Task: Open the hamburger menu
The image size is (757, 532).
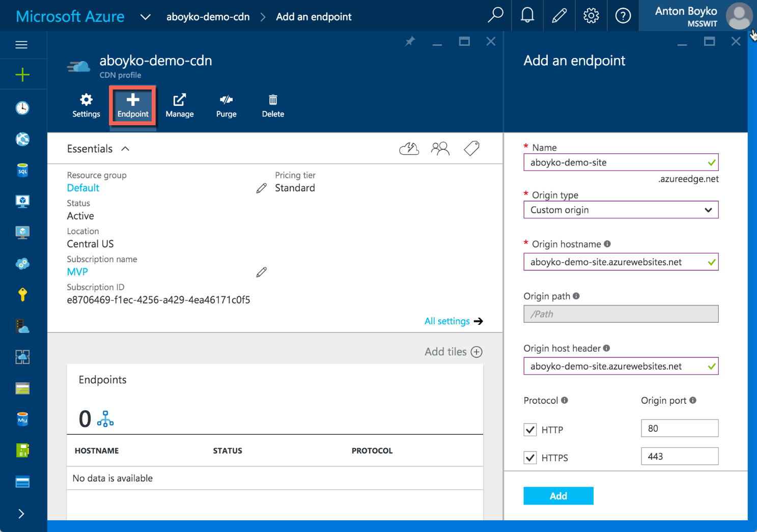Action: click(21, 45)
